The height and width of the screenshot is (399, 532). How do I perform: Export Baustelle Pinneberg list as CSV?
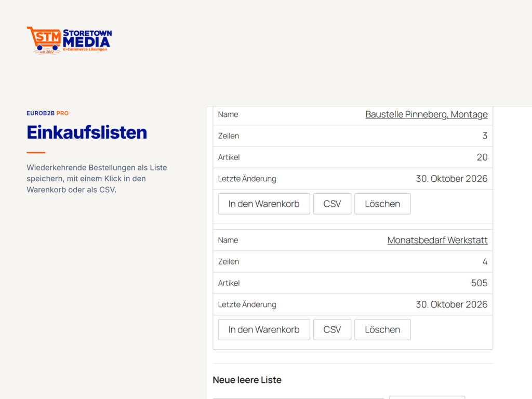click(332, 204)
